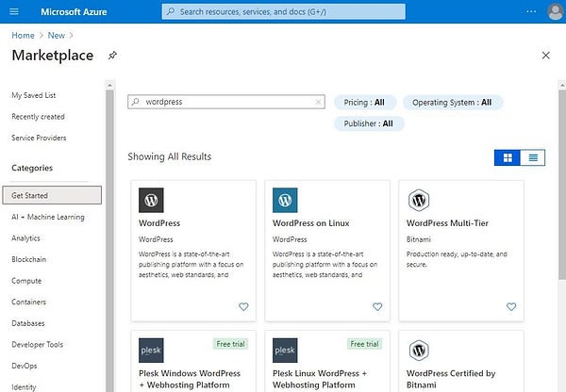The image size is (566, 392).
Task: Select DevOps category
Action: coord(25,366)
